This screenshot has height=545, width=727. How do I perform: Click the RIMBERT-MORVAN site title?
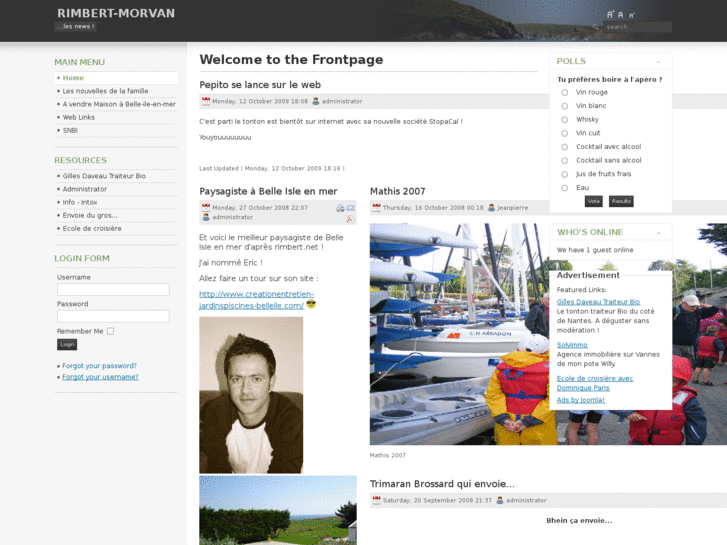[116, 13]
